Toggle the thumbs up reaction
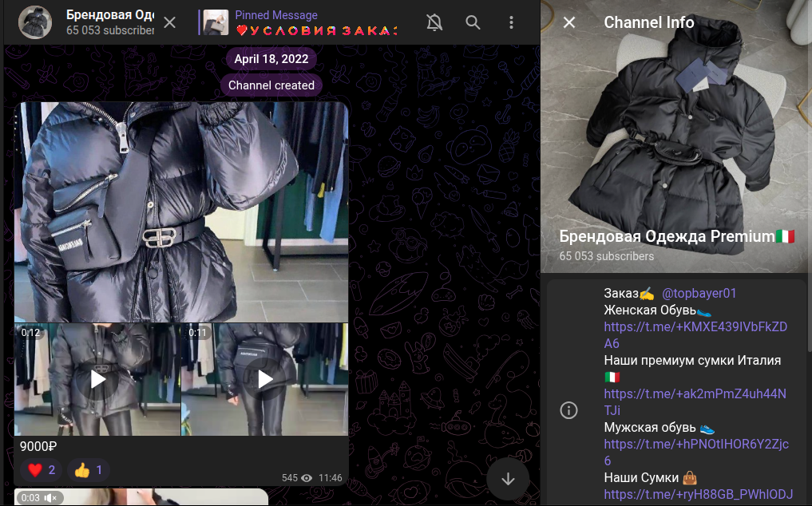 (x=89, y=470)
